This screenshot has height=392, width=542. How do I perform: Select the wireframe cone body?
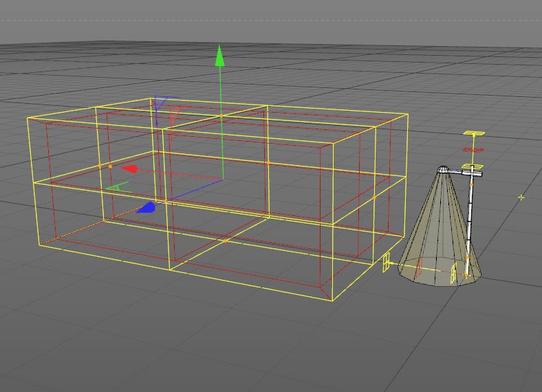(x=433, y=234)
